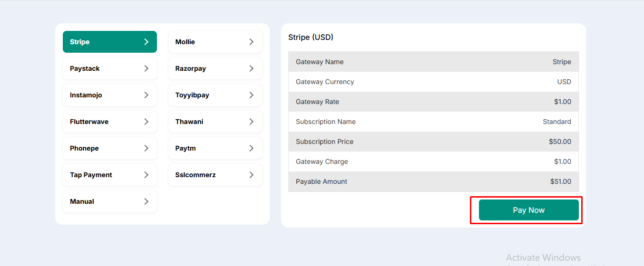Expand Paystack using its right arrow
The height and width of the screenshot is (266, 644).
click(x=146, y=68)
